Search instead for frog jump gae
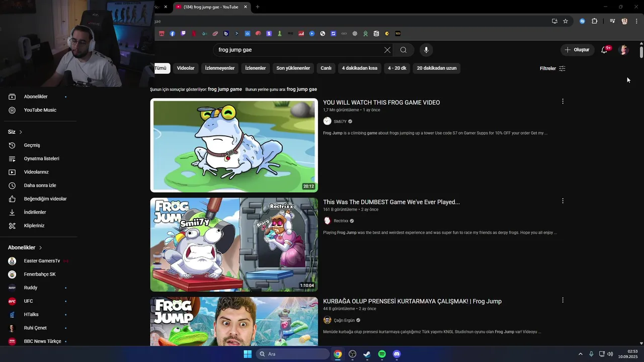This screenshot has height=362, width=644. [302, 89]
